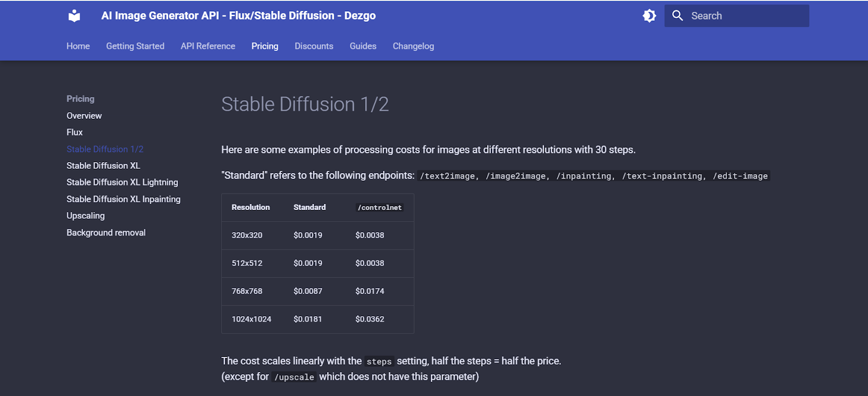Click the Pricing sidebar heading
Image resolution: width=868 pixels, height=396 pixels.
point(80,99)
